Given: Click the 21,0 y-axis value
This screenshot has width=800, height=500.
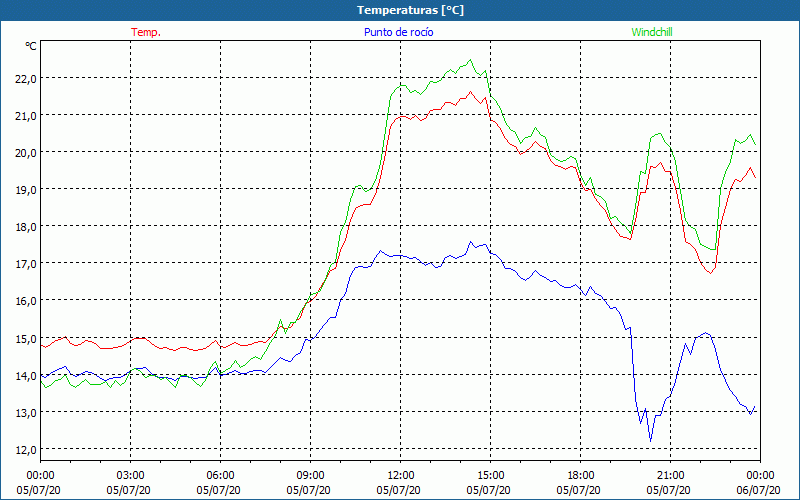Looking at the screenshot, I should (26, 116).
